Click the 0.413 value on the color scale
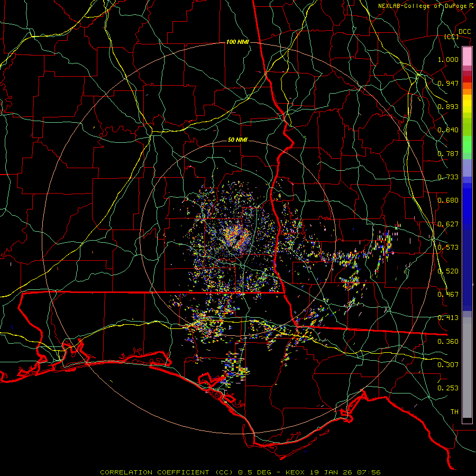 448,318
